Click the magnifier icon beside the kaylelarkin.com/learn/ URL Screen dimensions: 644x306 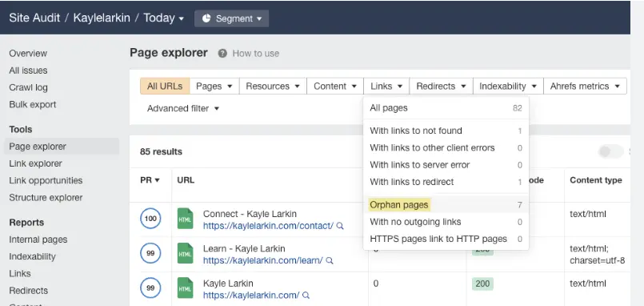click(x=330, y=260)
